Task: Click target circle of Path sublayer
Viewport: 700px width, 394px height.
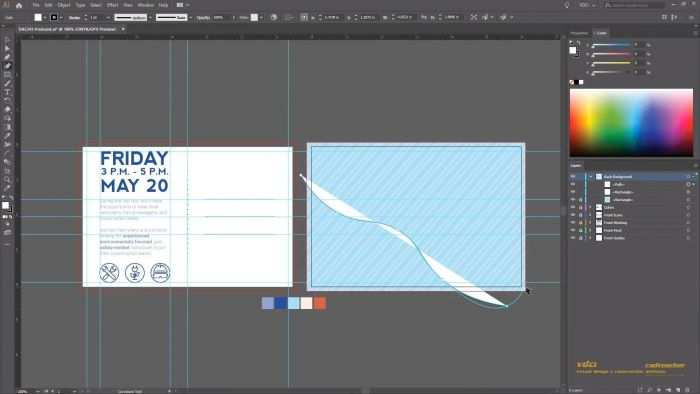Action: pyautogui.click(x=688, y=184)
